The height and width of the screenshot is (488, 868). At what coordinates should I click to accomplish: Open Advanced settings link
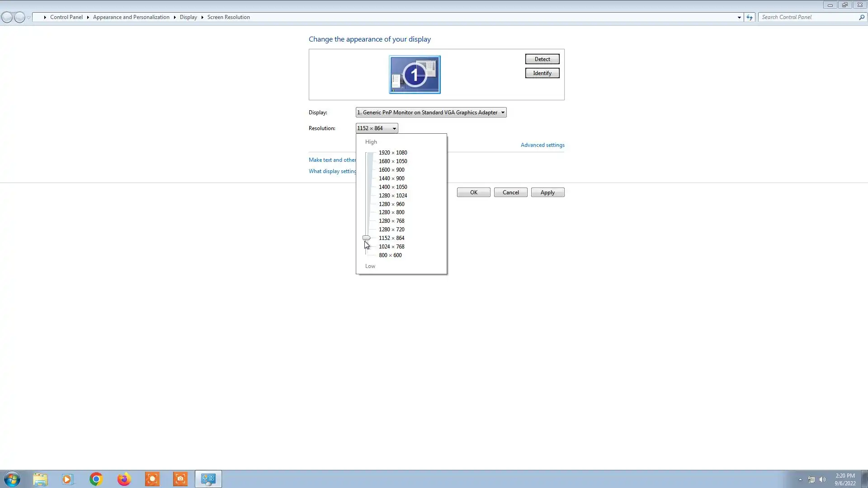coord(542,145)
